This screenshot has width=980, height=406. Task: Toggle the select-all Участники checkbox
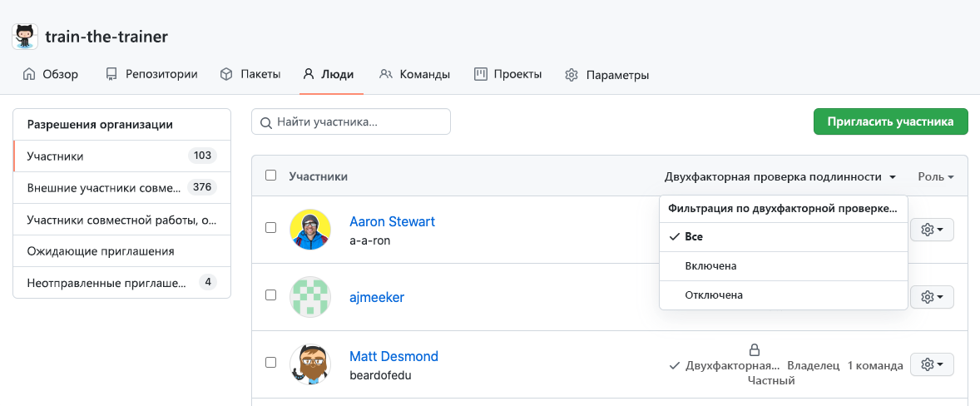[x=270, y=176]
